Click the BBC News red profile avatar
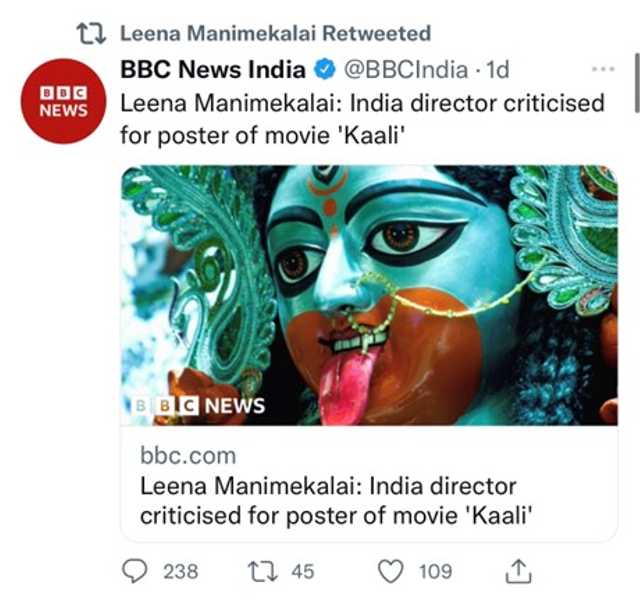 tap(64, 100)
